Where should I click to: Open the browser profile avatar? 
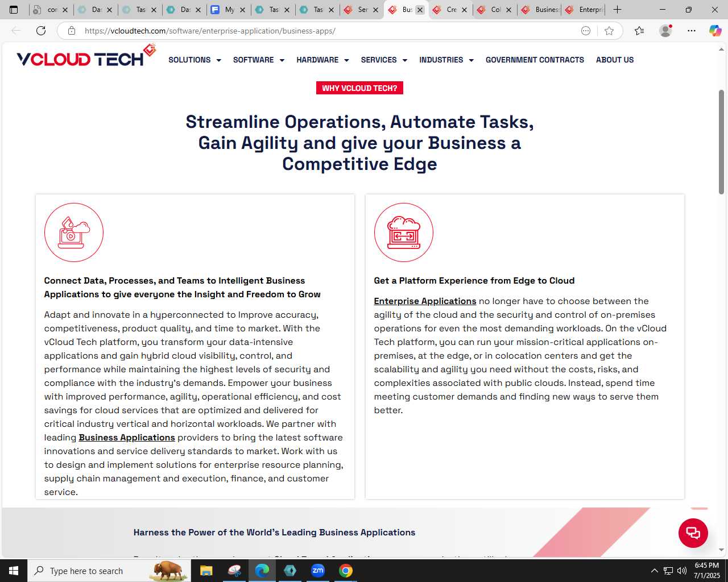tap(665, 31)
